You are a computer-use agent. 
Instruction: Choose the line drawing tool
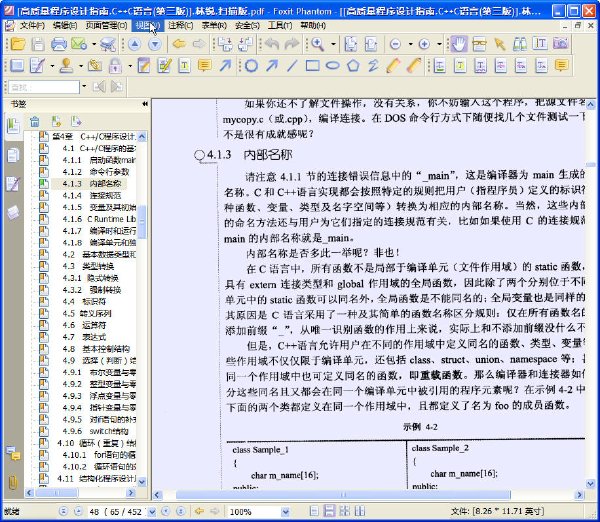click(292, 65)
